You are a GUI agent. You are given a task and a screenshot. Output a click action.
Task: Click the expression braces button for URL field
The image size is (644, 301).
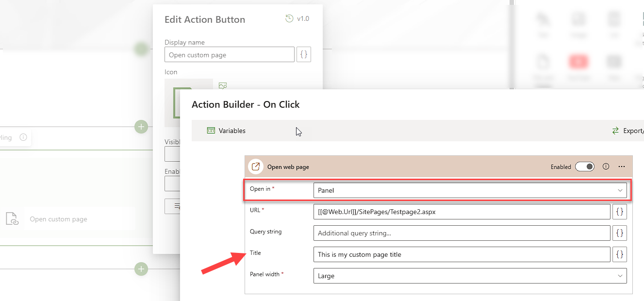pyautogui.click(x=620, y=212)
